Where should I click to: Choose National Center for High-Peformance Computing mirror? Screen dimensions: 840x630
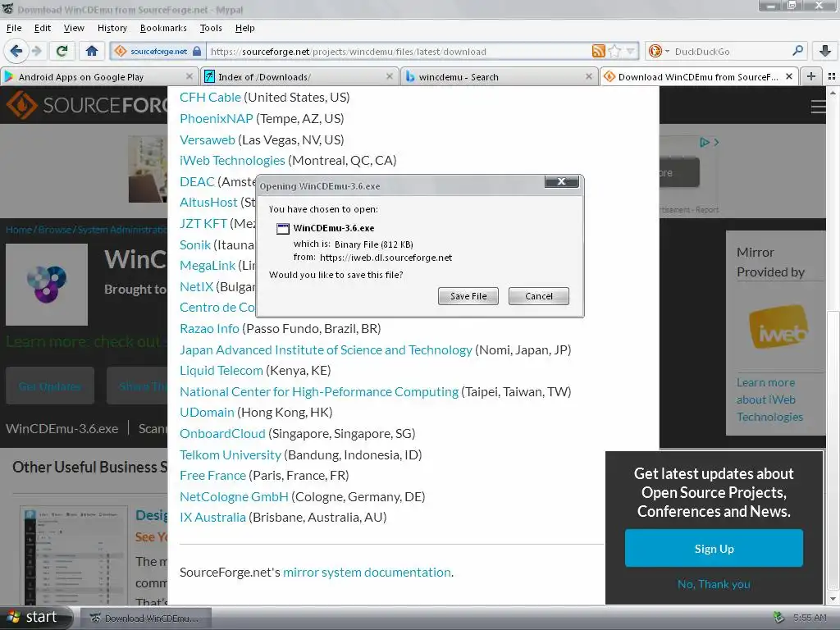[x=319, y=391]
